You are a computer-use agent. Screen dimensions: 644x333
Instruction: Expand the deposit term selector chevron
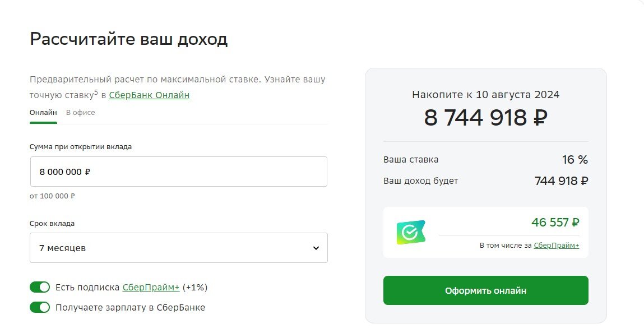tap(316, 248)
